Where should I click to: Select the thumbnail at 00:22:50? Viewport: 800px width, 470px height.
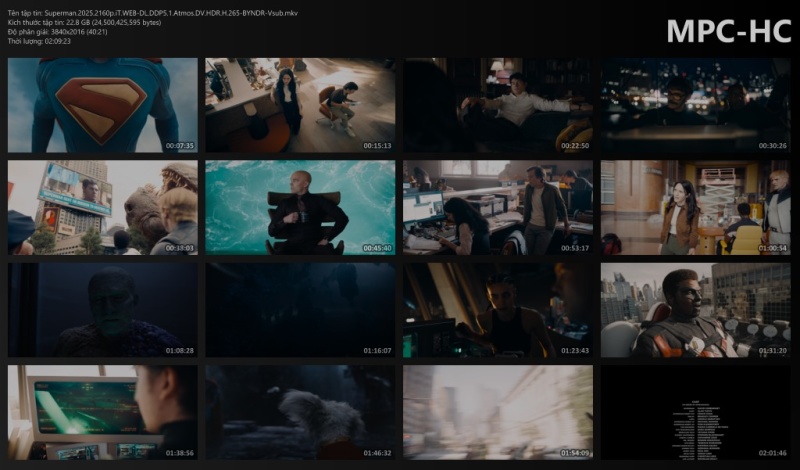click(x=498, y=105)
